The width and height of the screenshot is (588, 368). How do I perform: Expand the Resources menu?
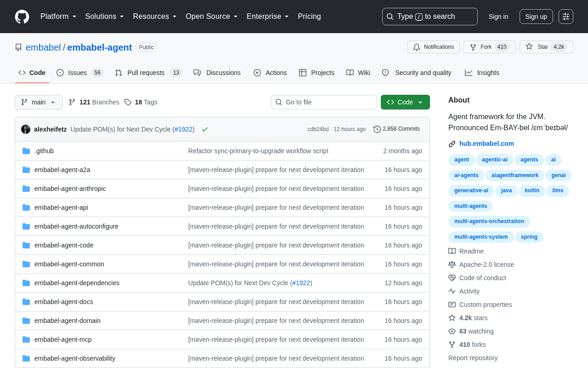pyautogui.click(x=155, y=17)
